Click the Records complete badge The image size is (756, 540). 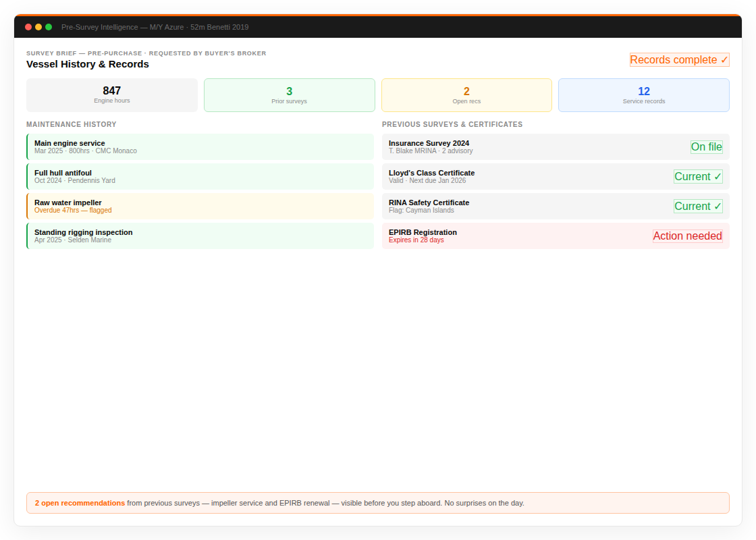coord(679,59)
